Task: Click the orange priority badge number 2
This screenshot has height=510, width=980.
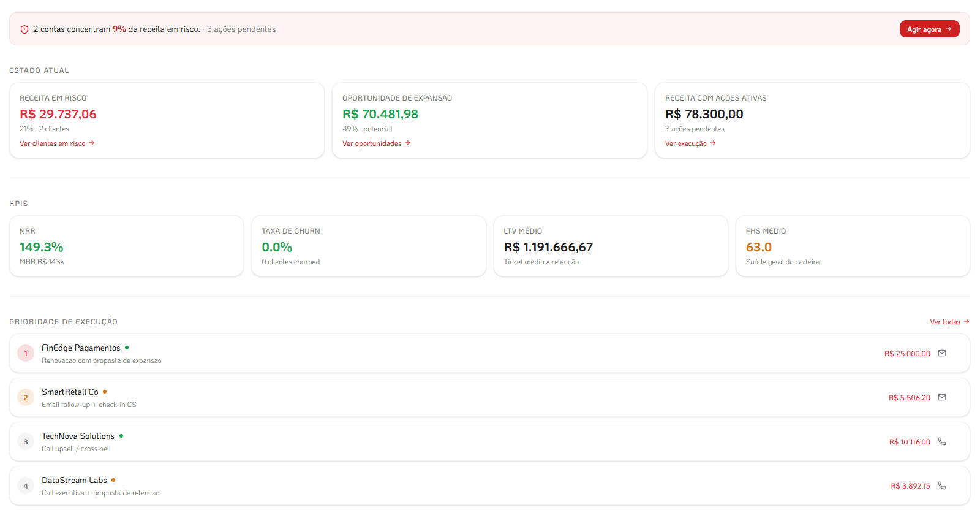Action: (x=26, y=398)
